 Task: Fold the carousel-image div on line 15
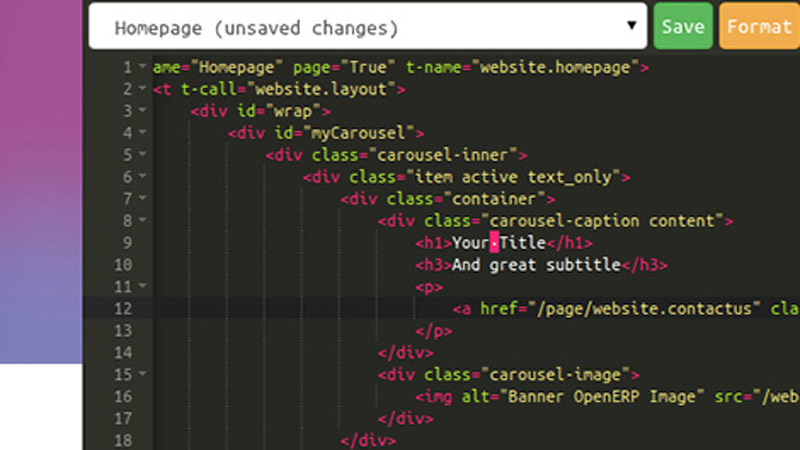click(x=143, y=375)
